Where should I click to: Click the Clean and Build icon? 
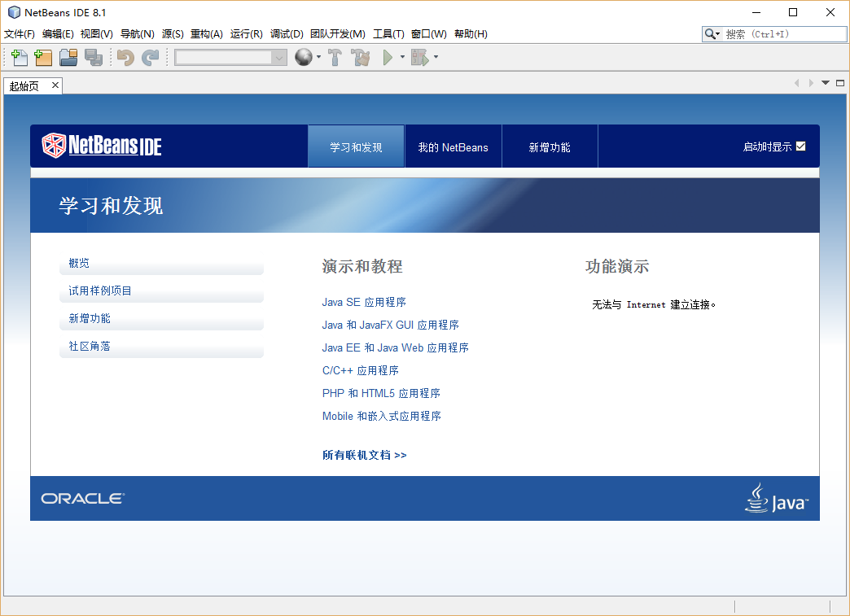point(361,58)
